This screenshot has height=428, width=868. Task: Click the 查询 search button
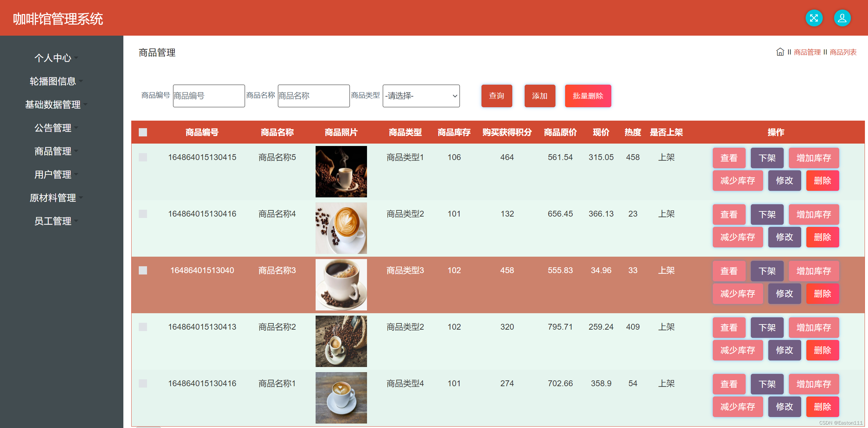pyautogui.click(x=497, y=96)
